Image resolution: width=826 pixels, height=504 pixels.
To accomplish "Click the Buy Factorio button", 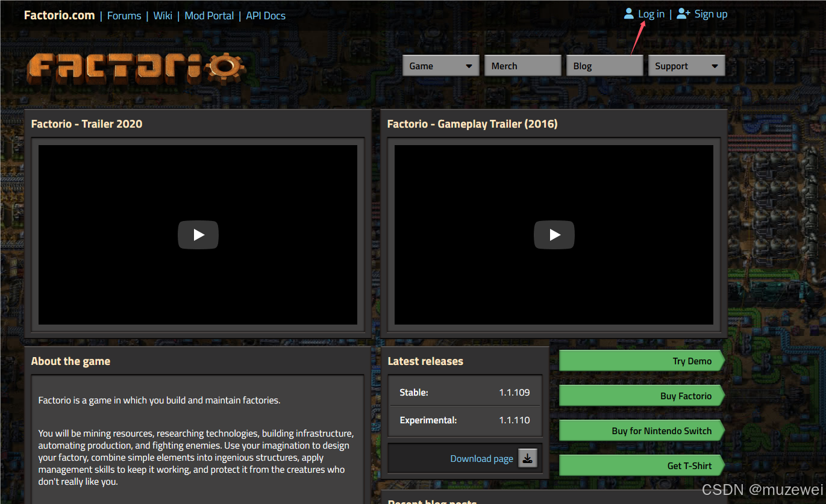I will [x=642, y=396].
